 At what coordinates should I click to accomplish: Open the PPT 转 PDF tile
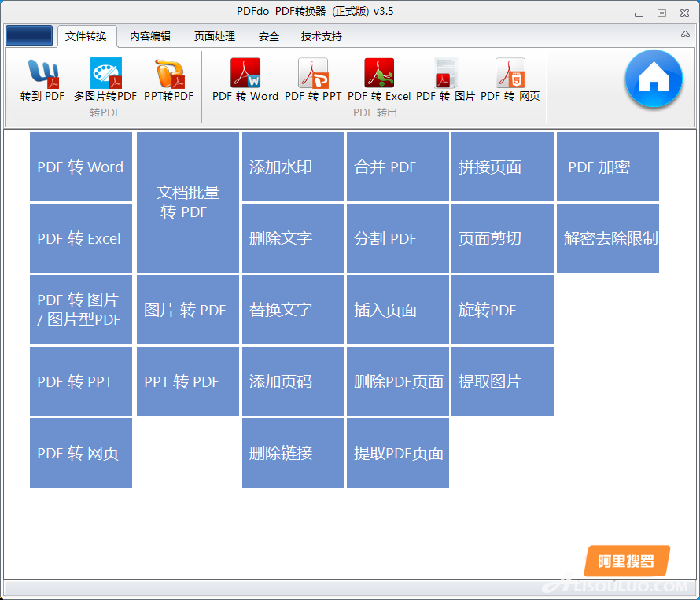tap(188, 381)
